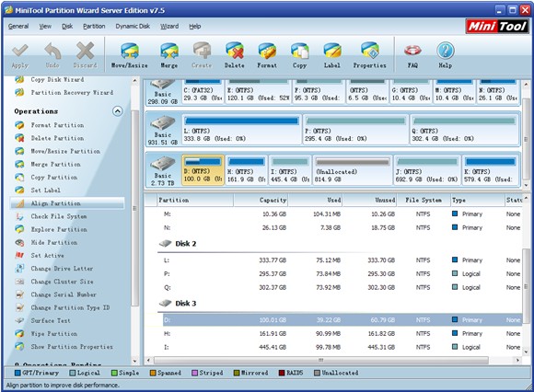Click the Format toolbar icon
534x392 pixels.
(267, 55)
